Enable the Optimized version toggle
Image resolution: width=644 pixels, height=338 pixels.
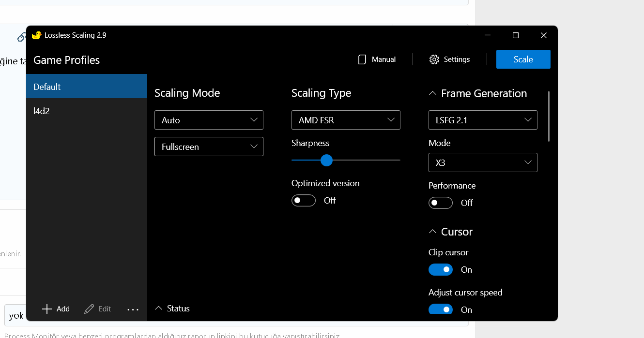pyautogui.click(x=304, y=201)
